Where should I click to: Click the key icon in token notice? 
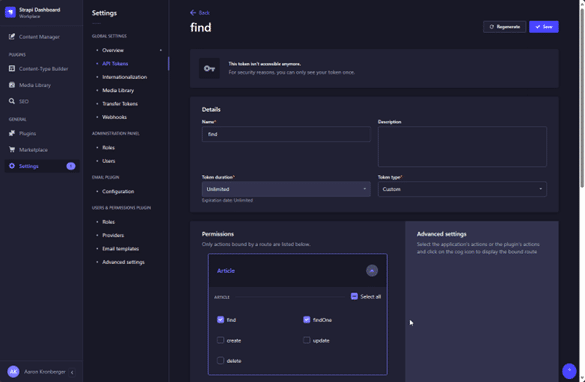209,68
